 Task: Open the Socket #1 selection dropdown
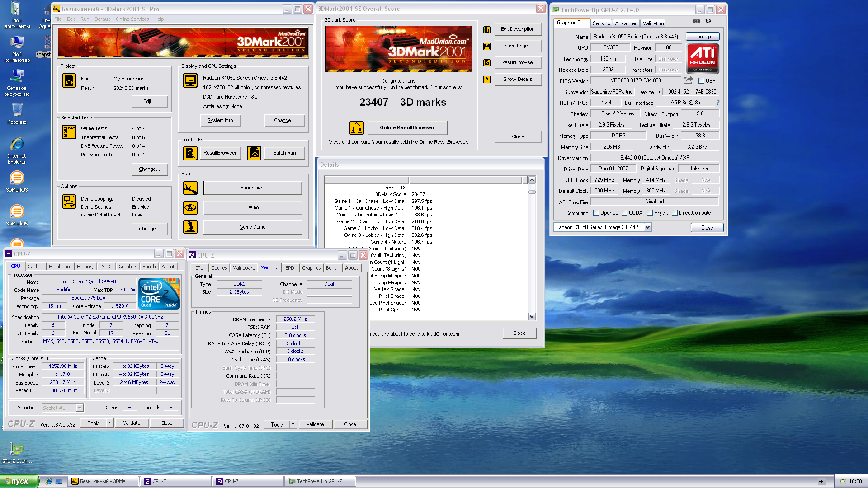point(80,408)
